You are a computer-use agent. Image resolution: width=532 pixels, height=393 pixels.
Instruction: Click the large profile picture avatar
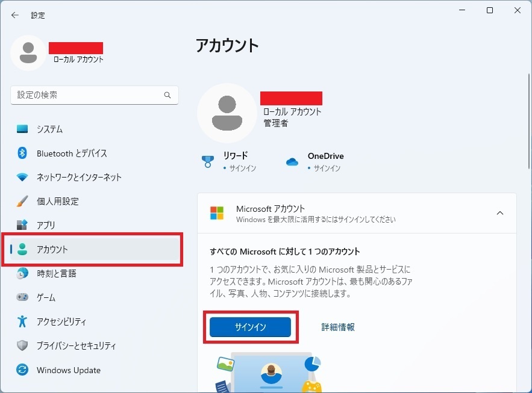pos(227,113)
